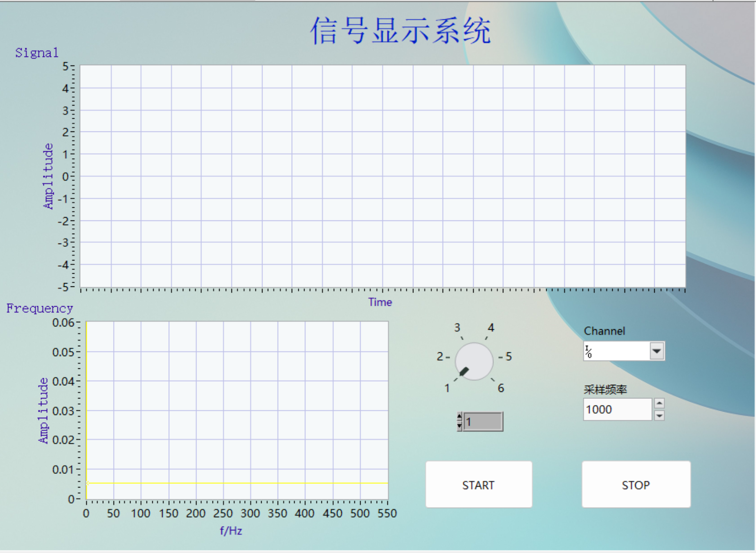
Task: Click the Frequency graph label
Action: (x=40, y=309)
